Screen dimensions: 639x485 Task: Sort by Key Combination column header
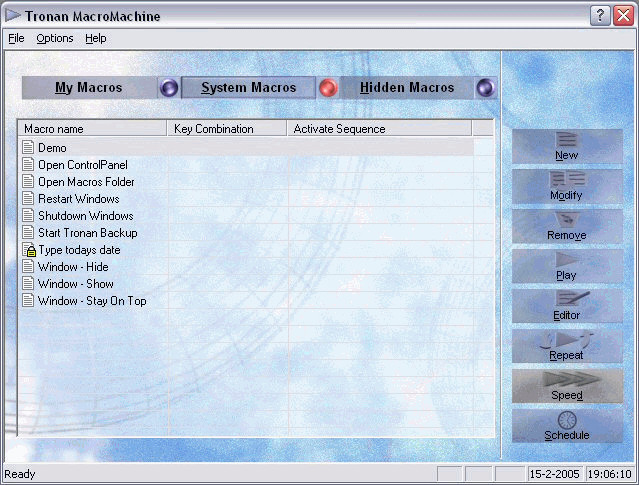click(227, 129)
